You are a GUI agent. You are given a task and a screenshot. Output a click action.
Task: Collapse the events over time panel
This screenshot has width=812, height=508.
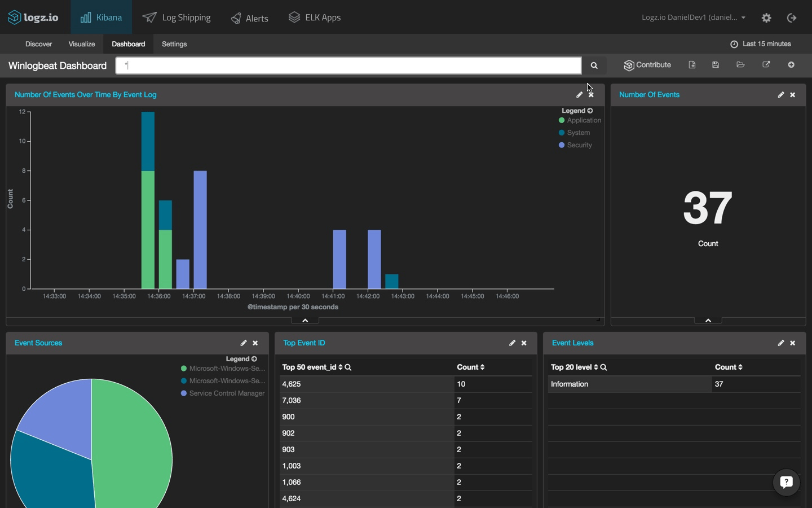[304, 320]
